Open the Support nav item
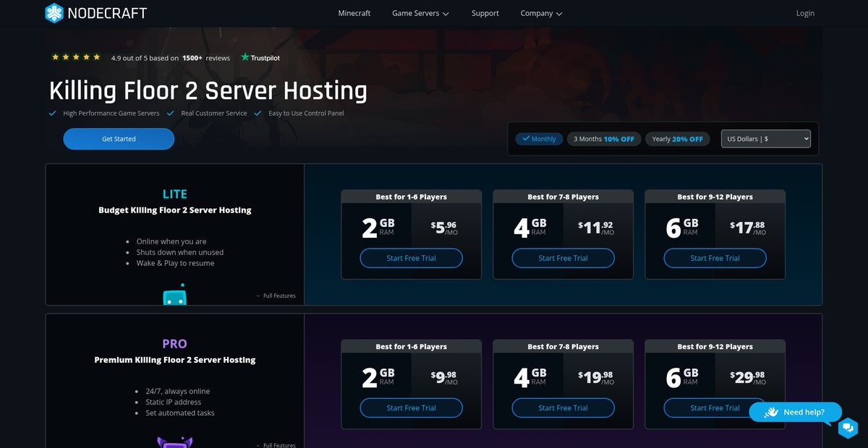 click(485, 13)
